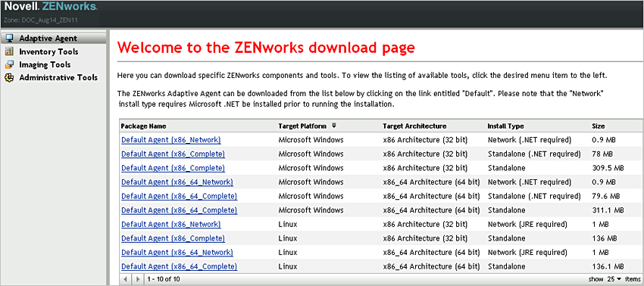Click the Administrative Tools gear icon
The image size is (644, 286).
pyautogui.click(x=8, y=77)
